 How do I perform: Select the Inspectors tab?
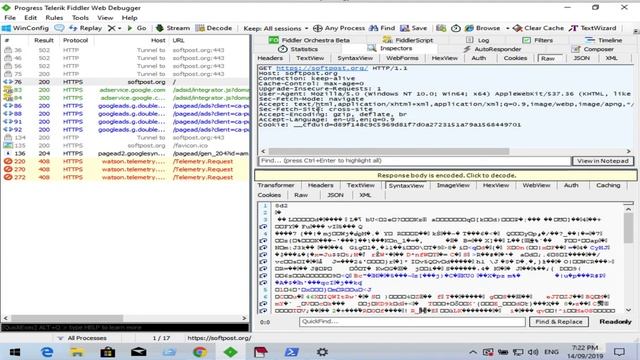click(389, 49)
